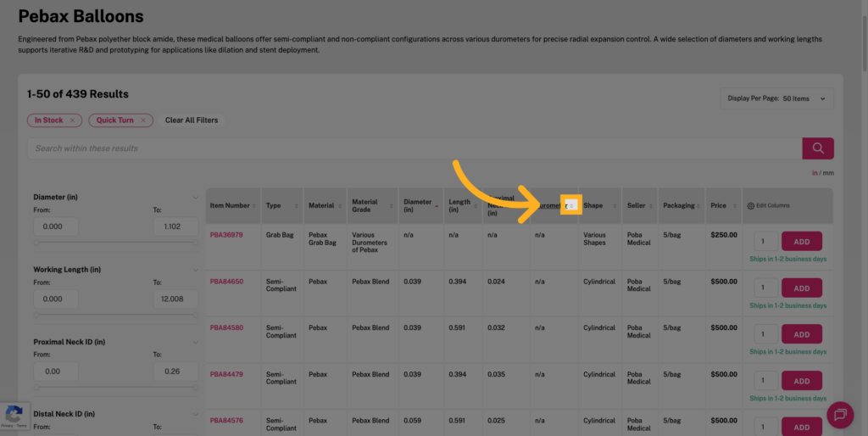Add PBA84576 to cart
The width and height of the screenshot is (868, 436).
802,427
